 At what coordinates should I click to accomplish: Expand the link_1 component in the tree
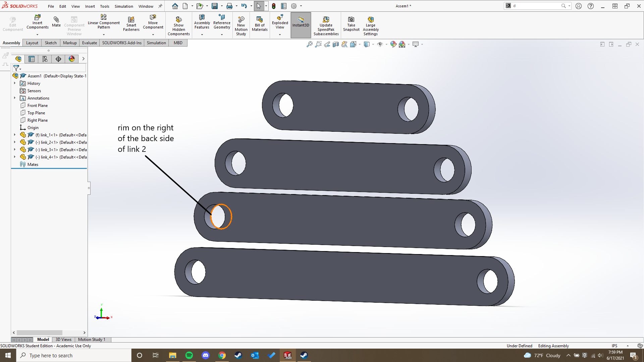[x=14, y=135]
